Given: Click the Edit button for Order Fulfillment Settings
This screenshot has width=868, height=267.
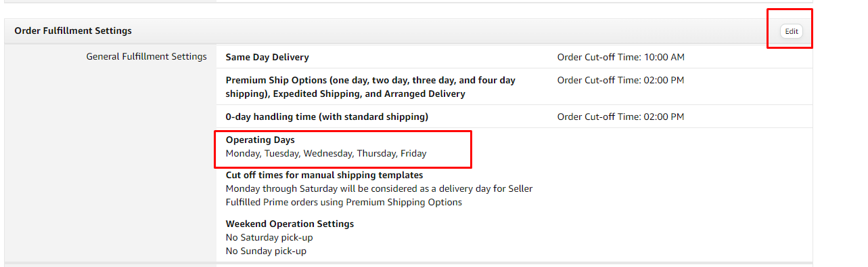Looking at the screenshot, I should pos(791,31).
